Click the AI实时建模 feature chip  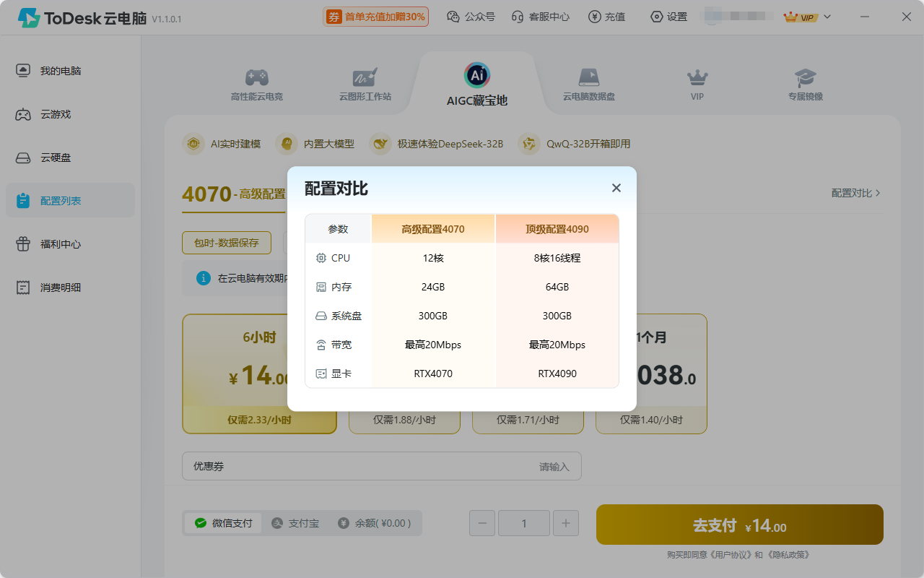point(222,144)
